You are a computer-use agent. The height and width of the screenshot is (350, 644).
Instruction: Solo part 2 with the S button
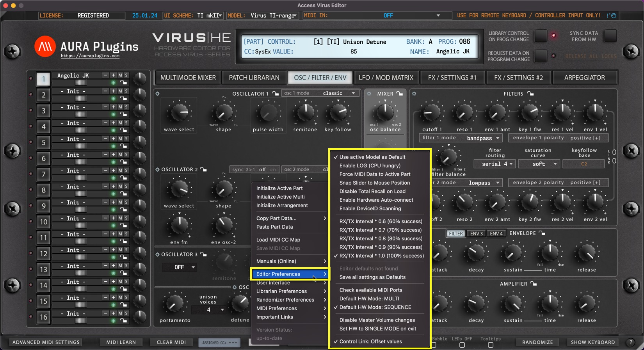(126, 91)
